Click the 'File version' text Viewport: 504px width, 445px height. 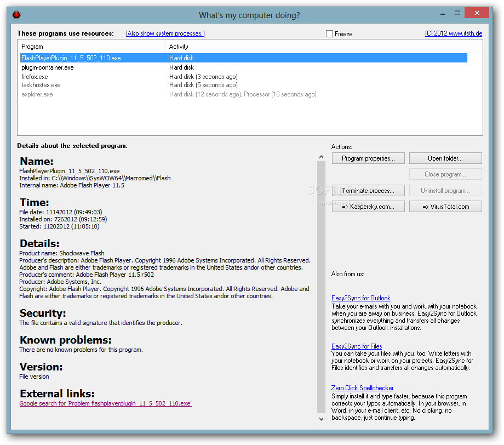(x=34, y=377)
